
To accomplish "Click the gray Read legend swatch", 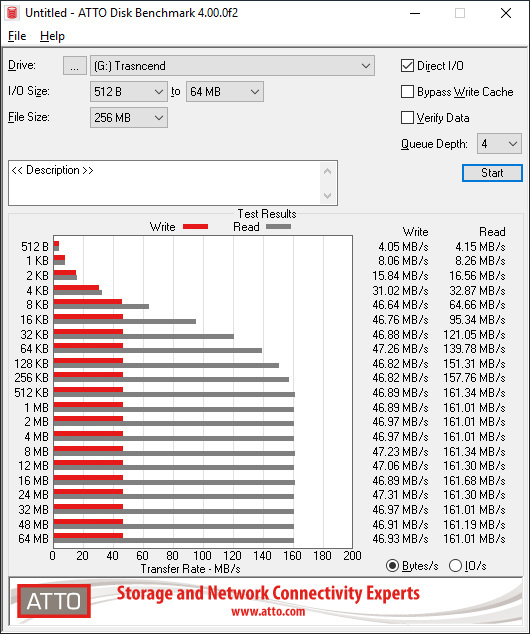I will pos(278,227).
